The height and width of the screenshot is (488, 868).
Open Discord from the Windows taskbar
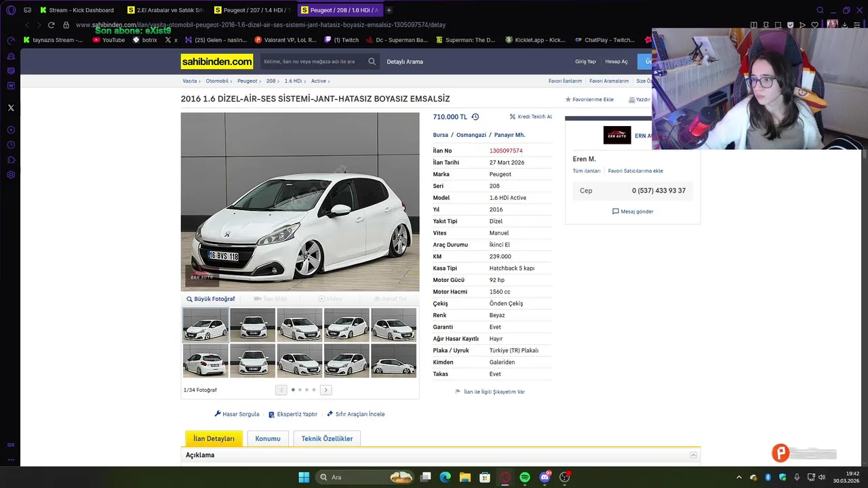coord(545,477)
